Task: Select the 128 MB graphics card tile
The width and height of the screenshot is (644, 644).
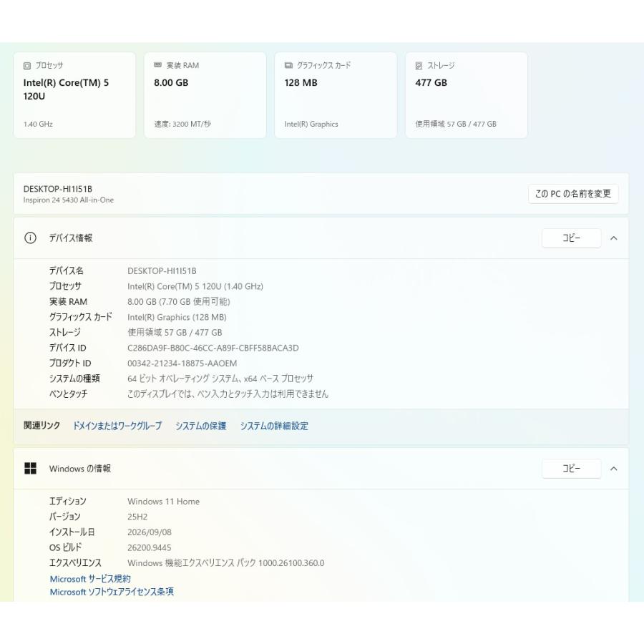Action: [336, 95]
